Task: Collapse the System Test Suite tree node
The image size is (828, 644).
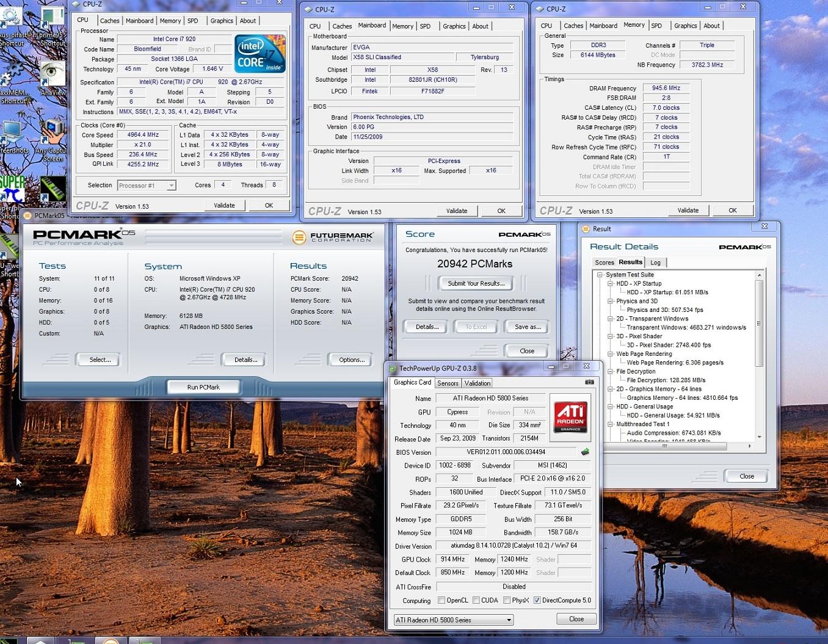Action: (x=600, y=275)
